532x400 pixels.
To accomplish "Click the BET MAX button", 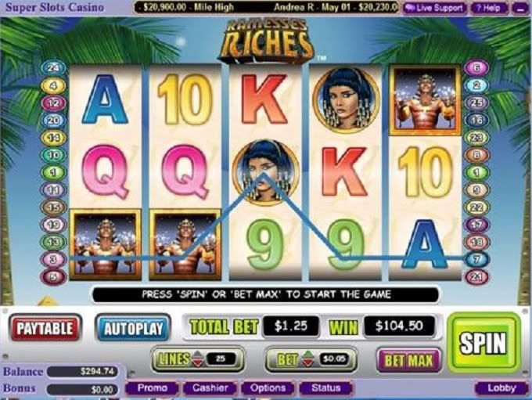I will tap(408, 360).
